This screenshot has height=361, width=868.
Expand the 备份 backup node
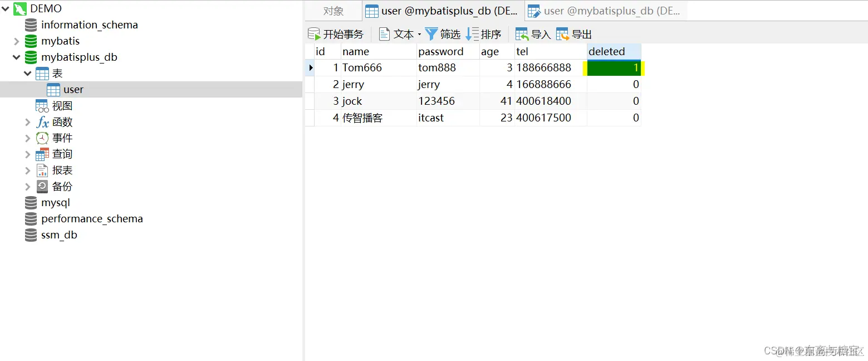tap(28, 187)
